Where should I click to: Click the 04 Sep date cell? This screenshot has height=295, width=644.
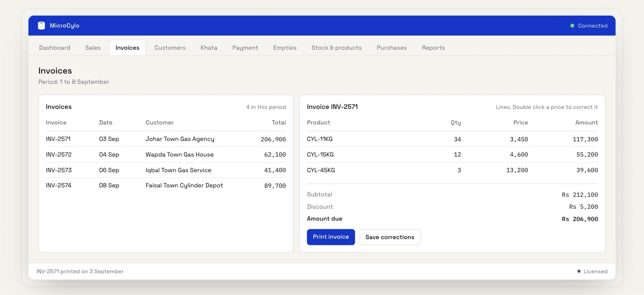tap(109, 154)
